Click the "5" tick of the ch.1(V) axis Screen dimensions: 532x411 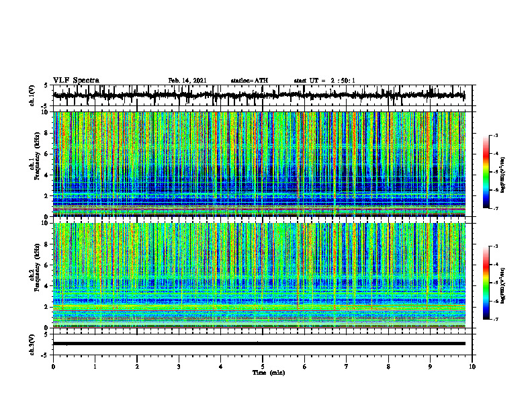click(46, 86)
